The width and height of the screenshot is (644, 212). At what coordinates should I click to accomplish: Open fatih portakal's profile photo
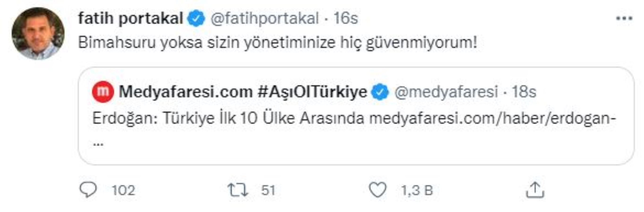point(38,33)
